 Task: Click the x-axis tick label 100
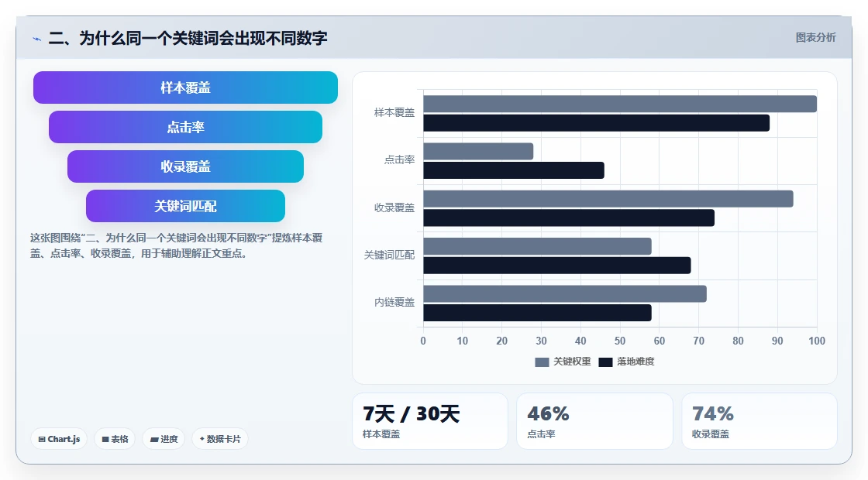pyautogui.click(x=817, y=341)
